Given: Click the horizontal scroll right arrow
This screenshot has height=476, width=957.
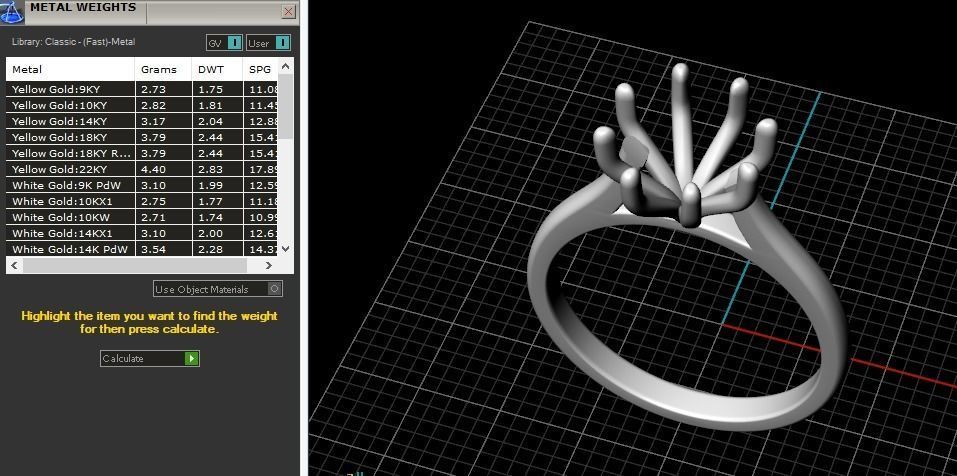Looking at the screenshot, I should pos(269,265).
